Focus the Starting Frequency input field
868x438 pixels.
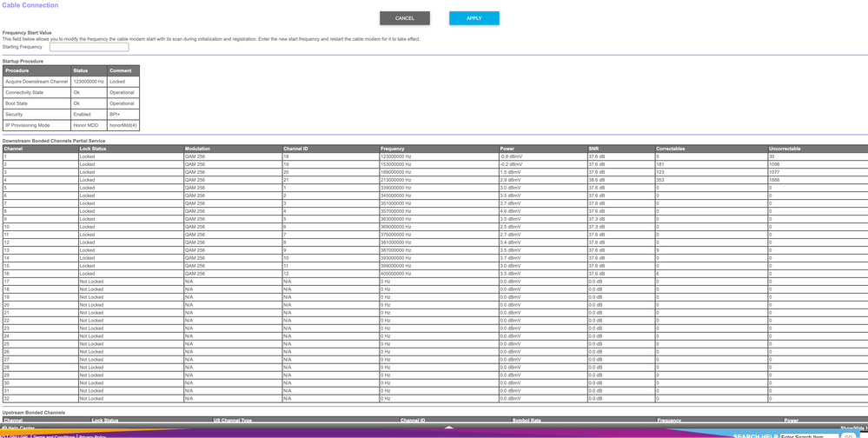[89, 47]
